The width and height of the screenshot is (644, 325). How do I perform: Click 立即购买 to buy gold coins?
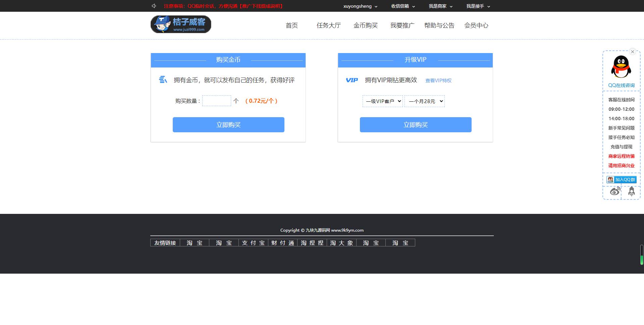tap(228, 125)
